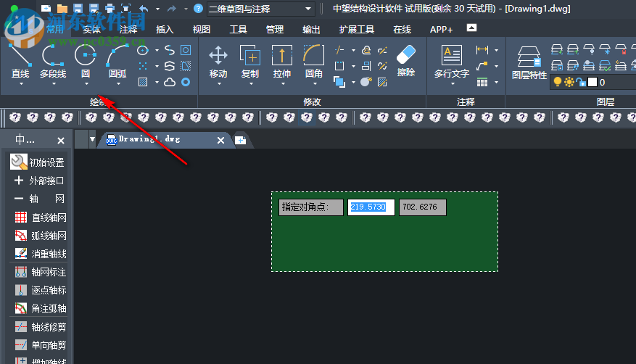
Task: Expand the 圆 tool dropdown arrow
Action: click(x=86, y=84)
